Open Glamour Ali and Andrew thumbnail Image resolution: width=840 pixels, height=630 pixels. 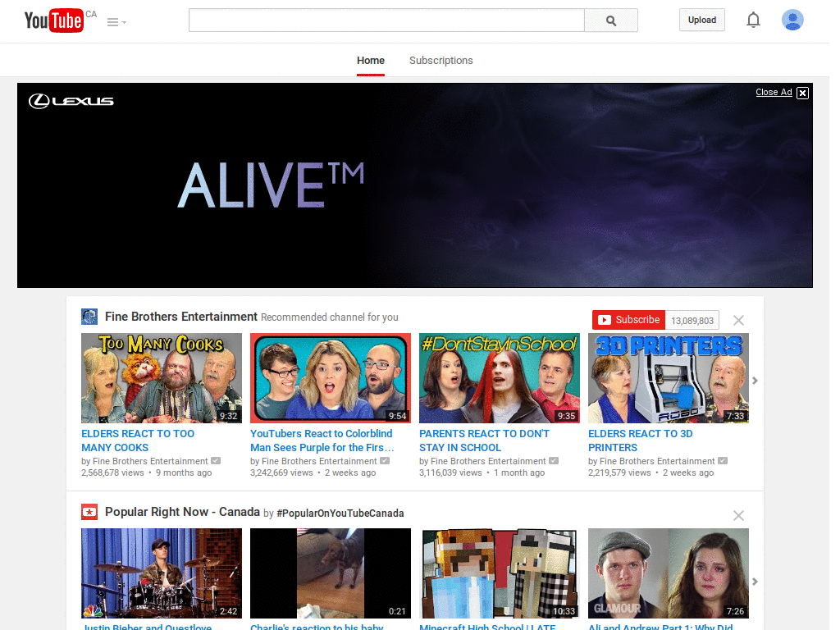669,573
